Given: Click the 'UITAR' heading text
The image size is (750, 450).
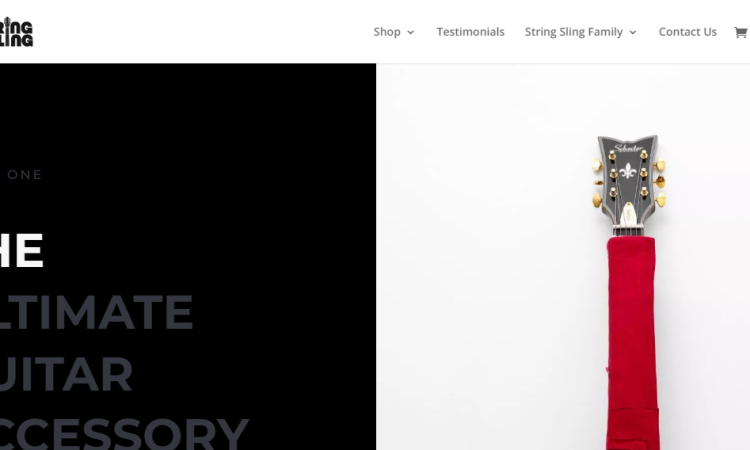Looking at the screenshot, I should [66, 374].
